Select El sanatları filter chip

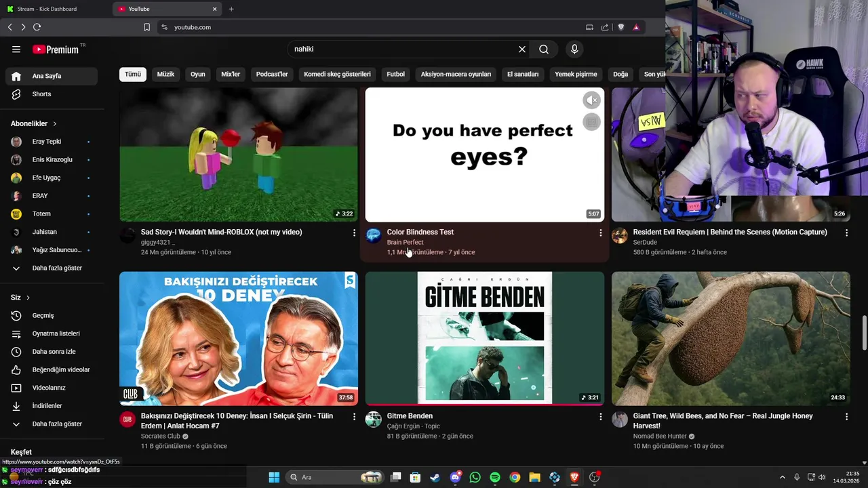[x=523, y=74]
